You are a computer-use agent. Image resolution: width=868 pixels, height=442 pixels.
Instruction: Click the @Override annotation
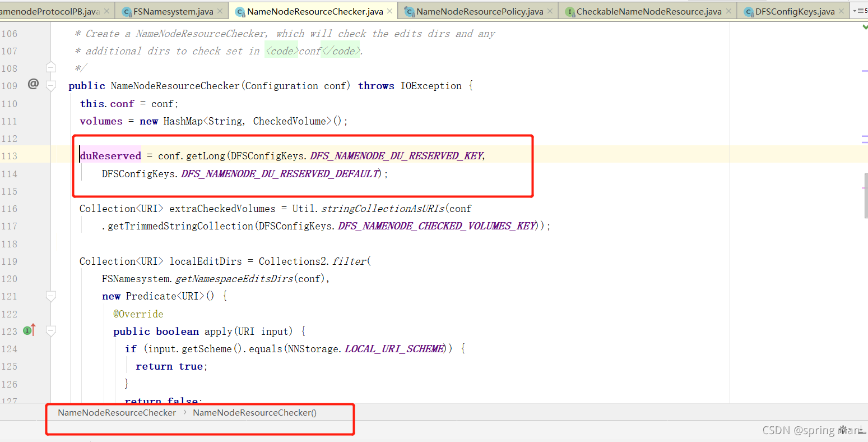click(138, 314)
